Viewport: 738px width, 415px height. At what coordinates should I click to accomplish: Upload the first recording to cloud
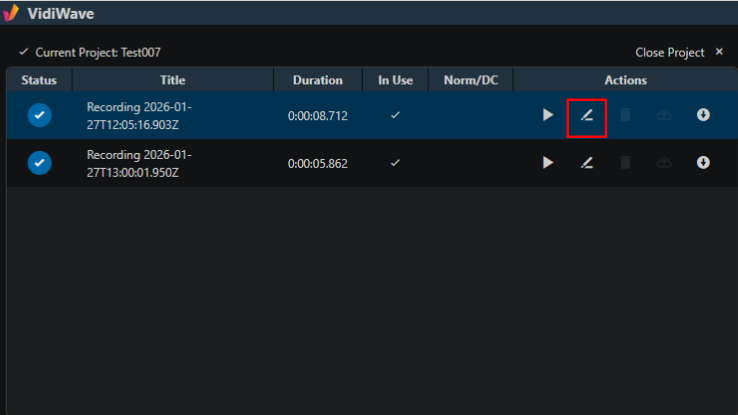(664, 115)
